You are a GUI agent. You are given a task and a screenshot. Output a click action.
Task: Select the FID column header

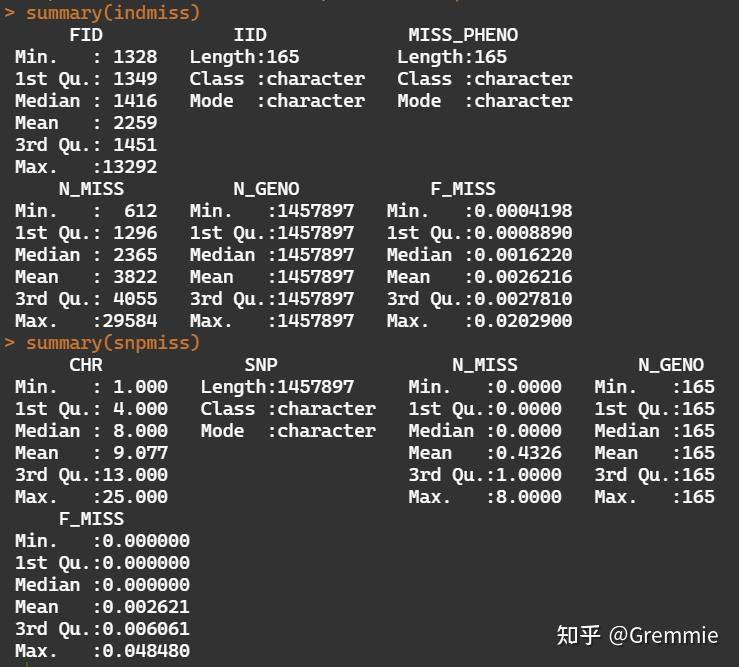click(86, 35)
